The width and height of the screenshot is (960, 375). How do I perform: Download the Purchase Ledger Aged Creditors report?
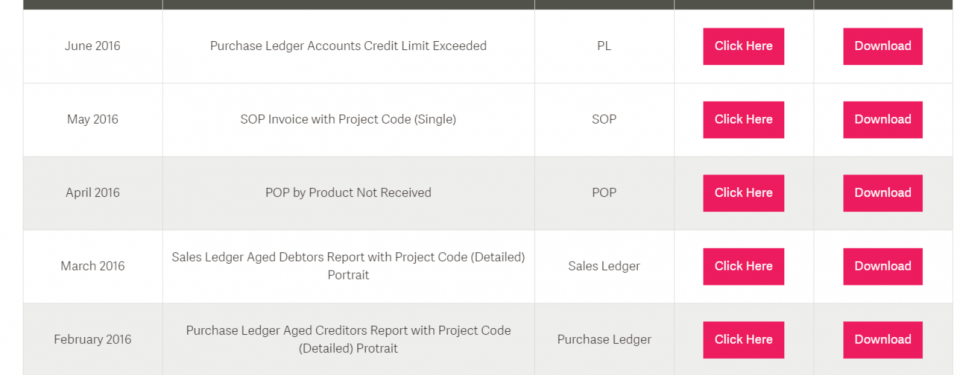click(883, 339)
